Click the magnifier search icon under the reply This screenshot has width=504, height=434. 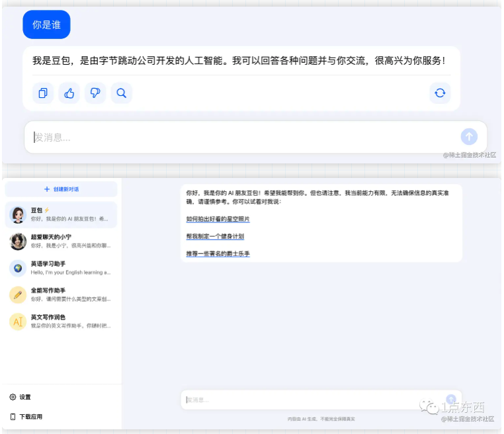(122, 93)
